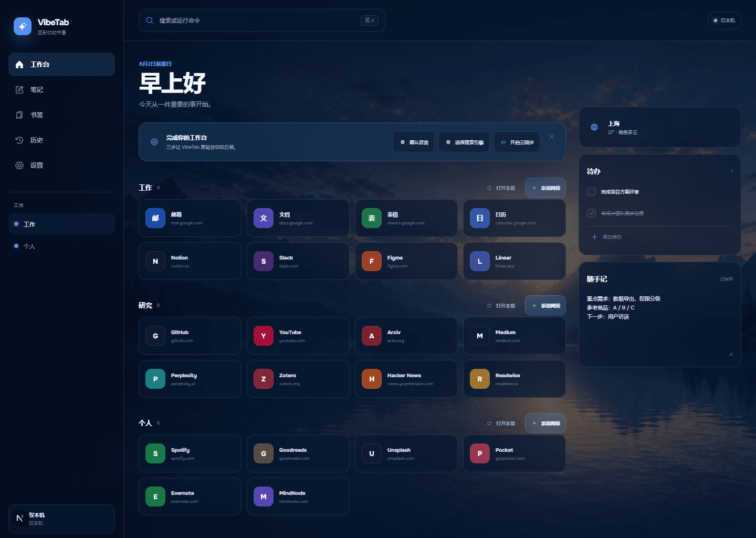The height and width of the screenshot is (538, 756).
Task: Click 打开本组 for the 工作 group
Action: pos(501,188)
